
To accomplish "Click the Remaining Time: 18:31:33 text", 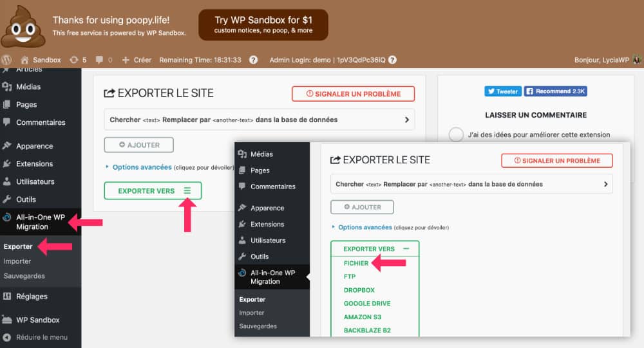I will (200, 60).
